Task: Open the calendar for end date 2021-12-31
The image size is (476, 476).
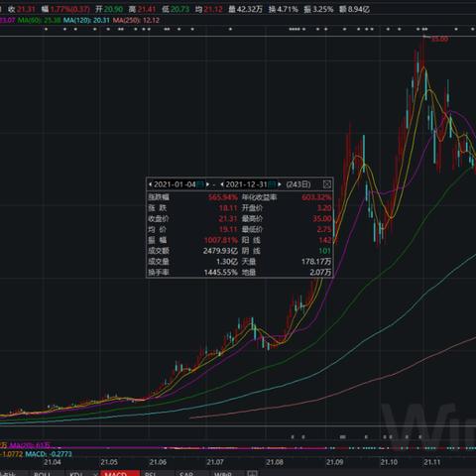Action: click(x=272, y=184)
